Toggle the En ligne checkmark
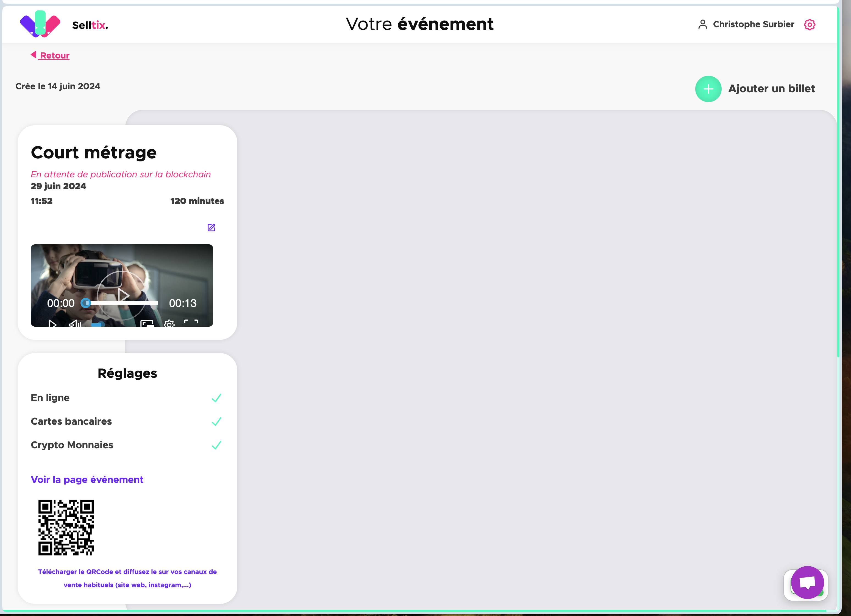The width and height of the screenshot is (851, 616). pos(216,398)
